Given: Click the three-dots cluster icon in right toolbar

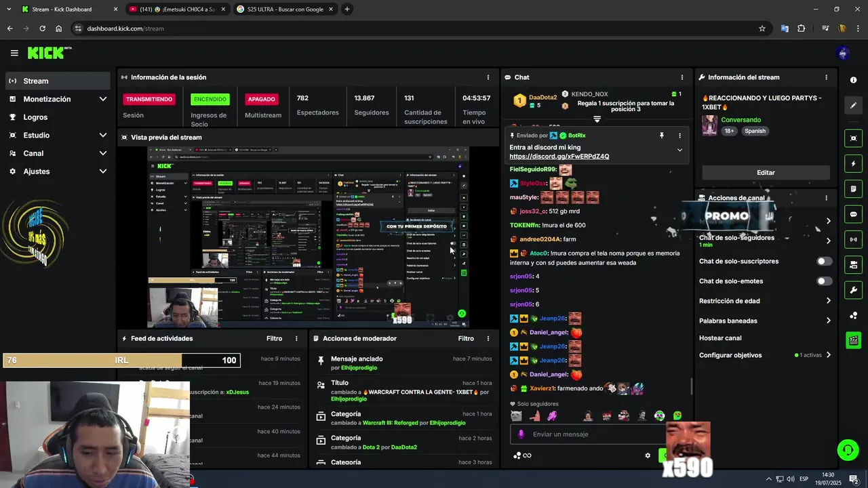Looking at the screenshot, I should 853,315.
